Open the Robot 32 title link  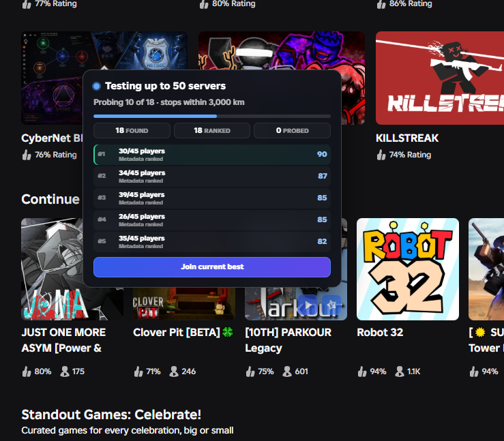pyautogui.click(x=380, y=332)
